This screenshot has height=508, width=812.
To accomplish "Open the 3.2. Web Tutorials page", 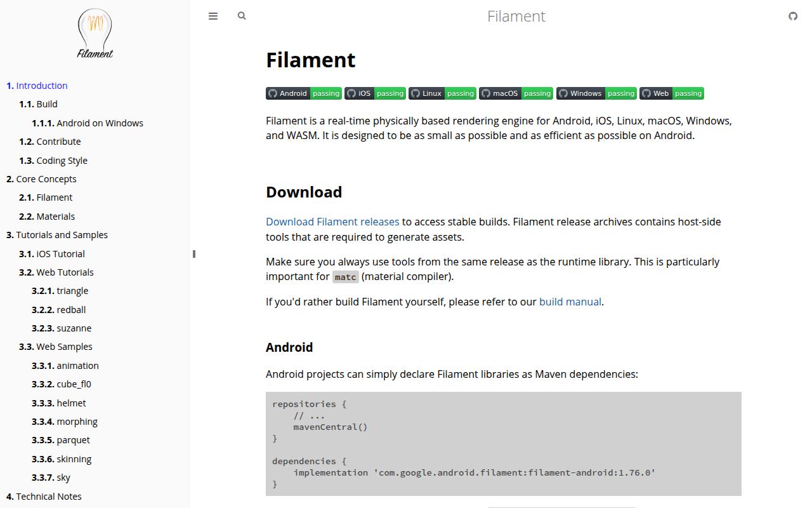I will pos(56,272).
